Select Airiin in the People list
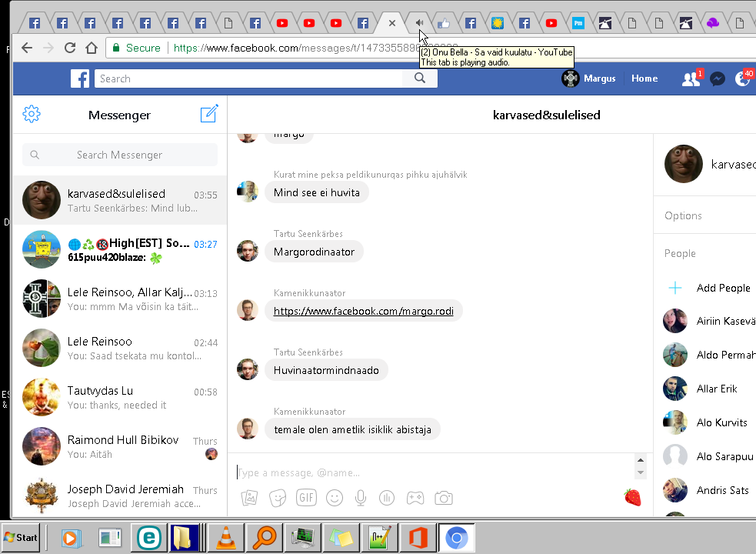The image size is (756, 554). (x=709, y=321)
